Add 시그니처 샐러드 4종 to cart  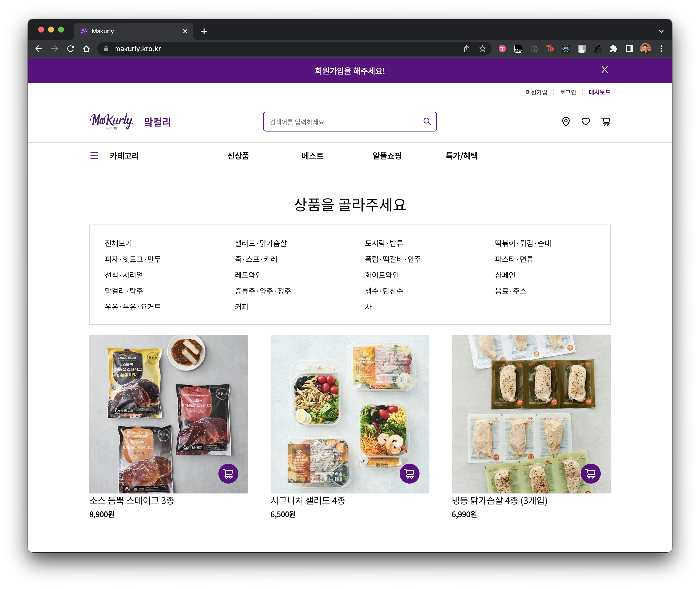pos(409,473)
